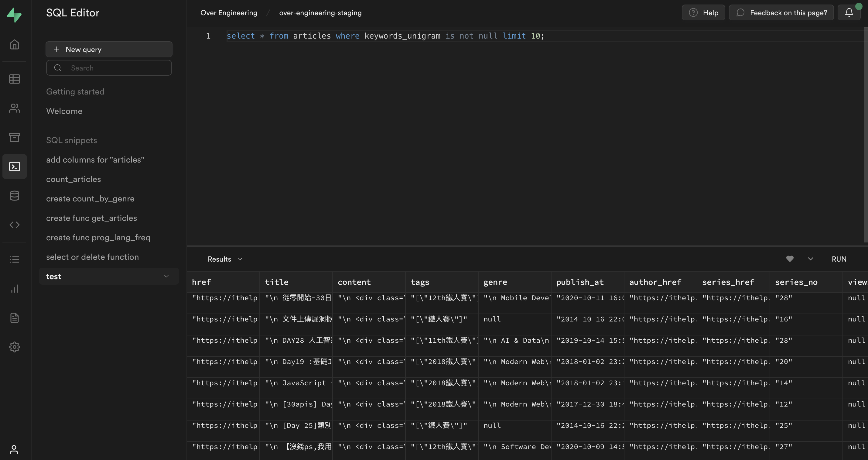Expand the Results dropdown

point(225,259)
